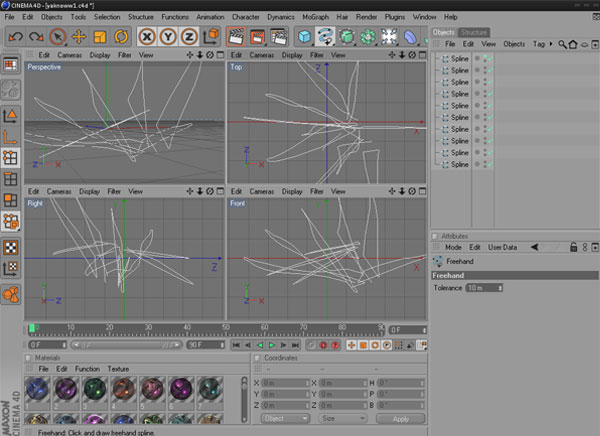Screen dimensions: 600x436
Task: Select the Texture mode checkerboard icon
Action: [x=11, y=248]
